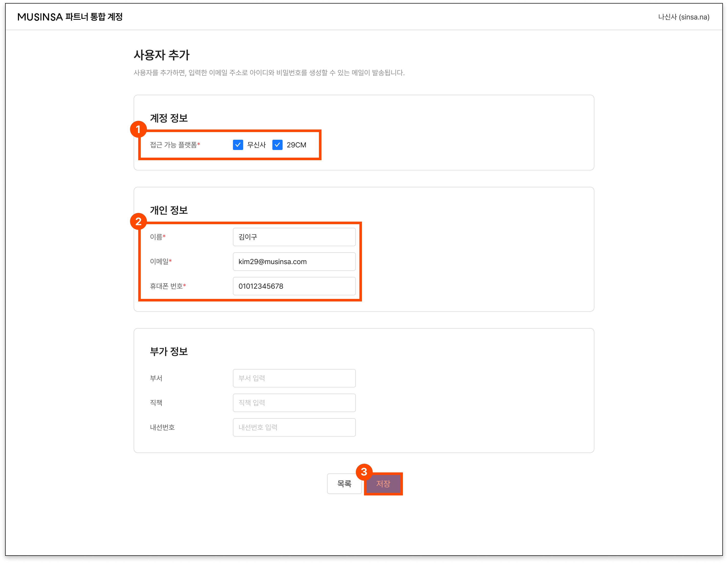Click the 29CM checkbox label text
The image size is (728, 563).
[x=296, y=145]
